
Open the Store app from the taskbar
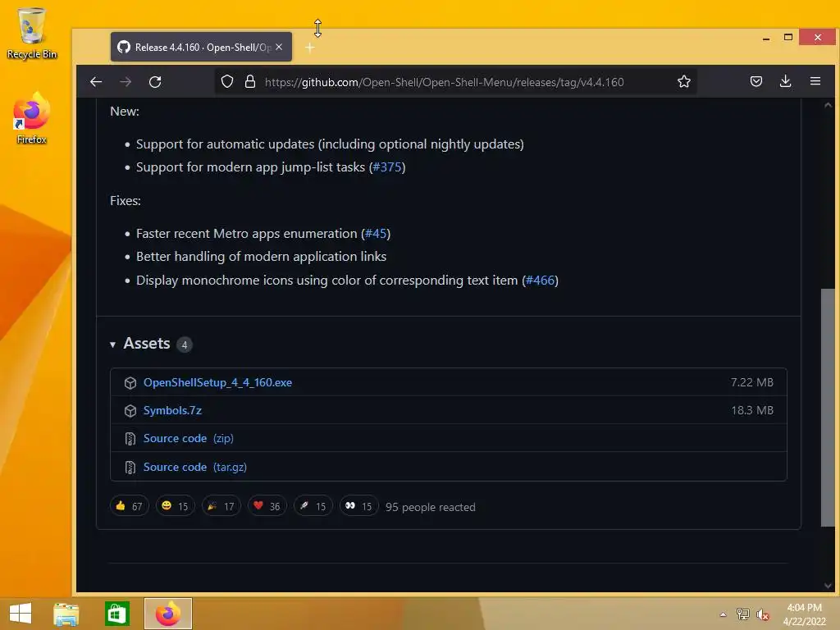click(x=116, y=614)
